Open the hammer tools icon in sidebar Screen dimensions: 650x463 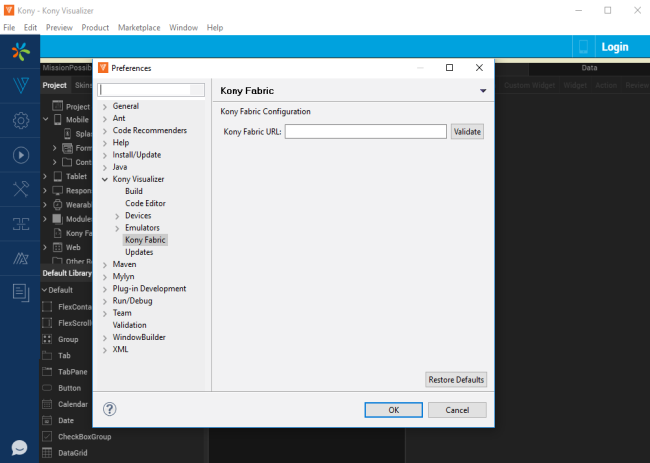(21, 189)
